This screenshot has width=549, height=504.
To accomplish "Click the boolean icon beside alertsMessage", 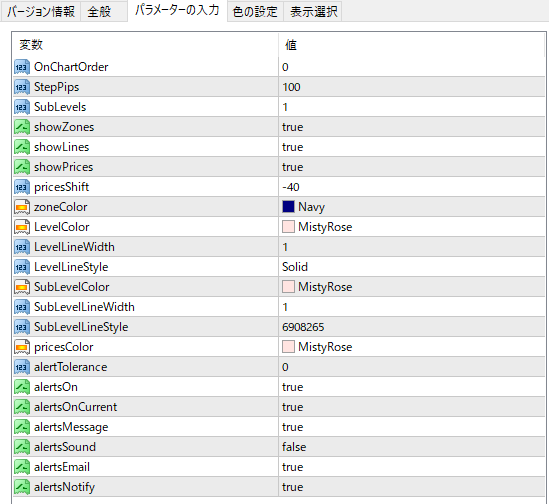I will [22, 427].
